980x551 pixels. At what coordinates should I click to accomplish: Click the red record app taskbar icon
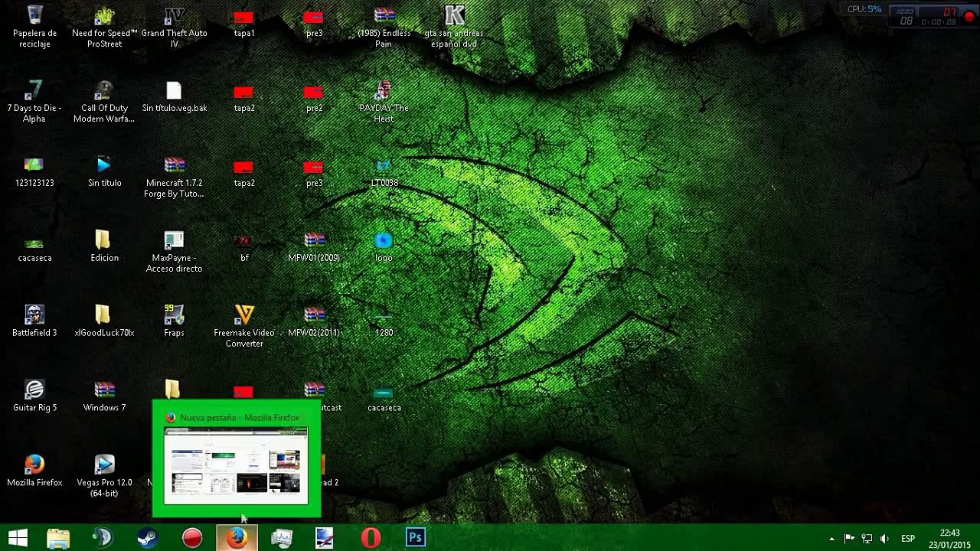[191, 538]
